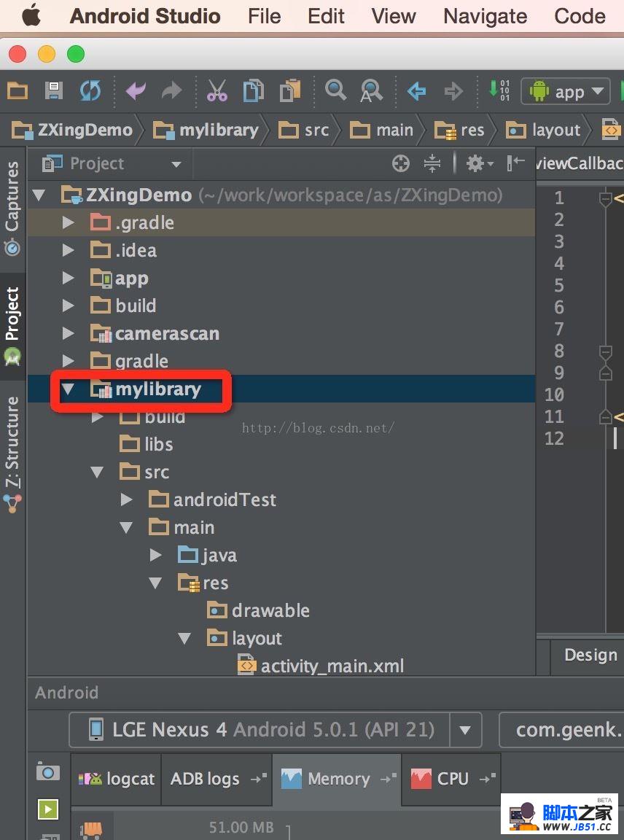Viewport: 624px width, 840px height.
Task: Open the Edit menu
Action: coord(326,16)
